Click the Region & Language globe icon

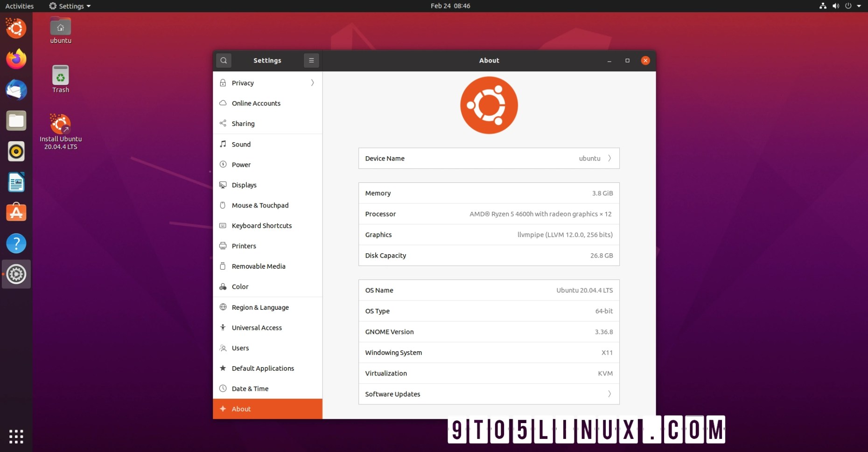(223, 307)
